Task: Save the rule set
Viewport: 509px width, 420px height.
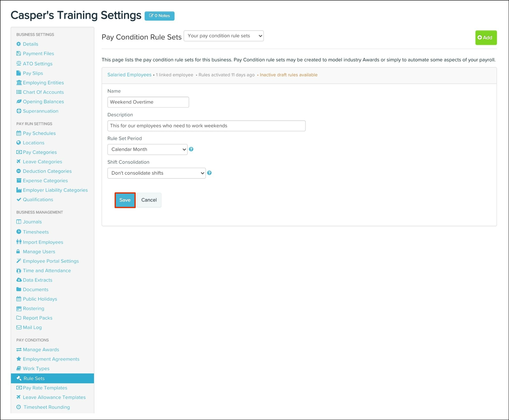Action: (x=125, y=200)
